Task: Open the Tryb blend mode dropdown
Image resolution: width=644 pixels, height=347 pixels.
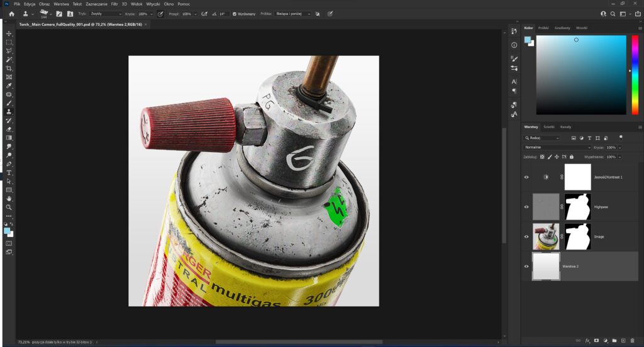Action: tap(106, 14)
